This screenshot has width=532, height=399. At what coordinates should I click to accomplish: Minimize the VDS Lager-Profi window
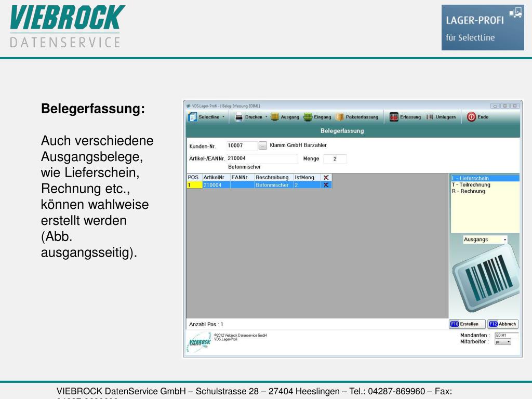[x=495, y=106]
